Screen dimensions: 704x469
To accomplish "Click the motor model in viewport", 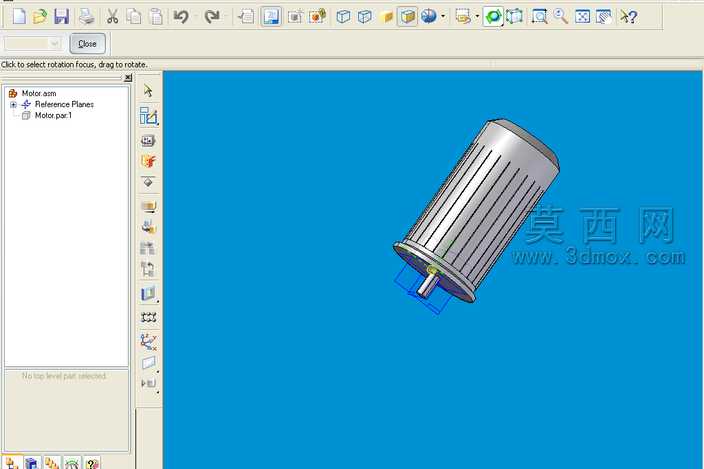I will pos(476,211).
